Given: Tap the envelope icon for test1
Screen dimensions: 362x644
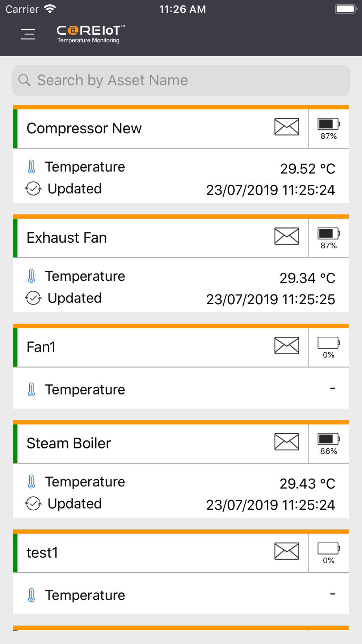Looking at the screenshot, I should click(x=287, y=551).
